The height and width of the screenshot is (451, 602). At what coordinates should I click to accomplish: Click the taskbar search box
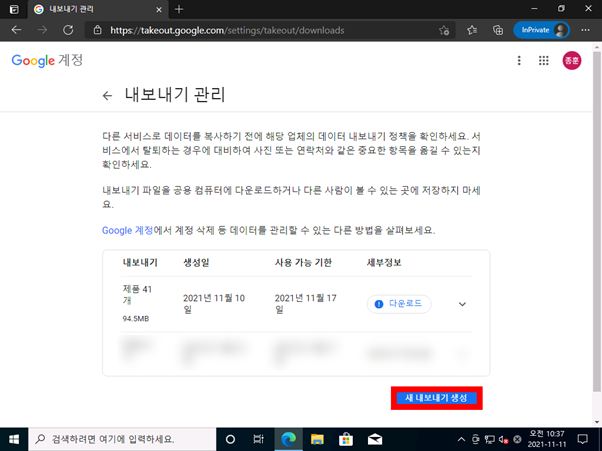pos(122,439)
